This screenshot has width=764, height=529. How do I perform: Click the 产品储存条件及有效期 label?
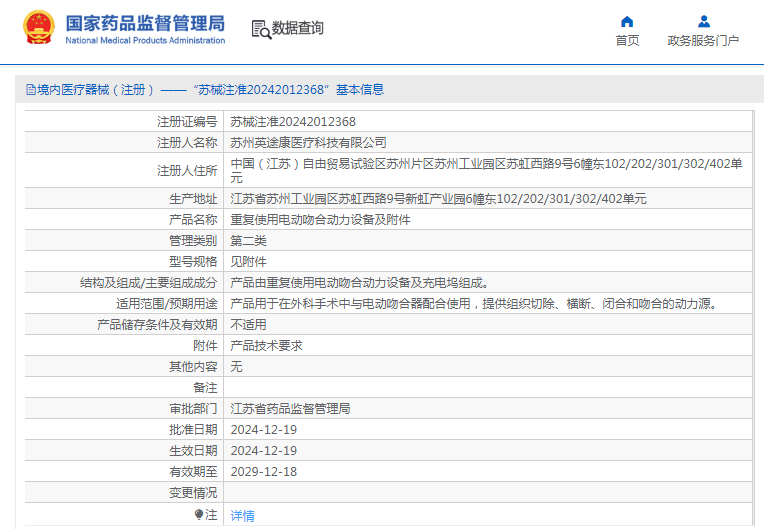157,324
